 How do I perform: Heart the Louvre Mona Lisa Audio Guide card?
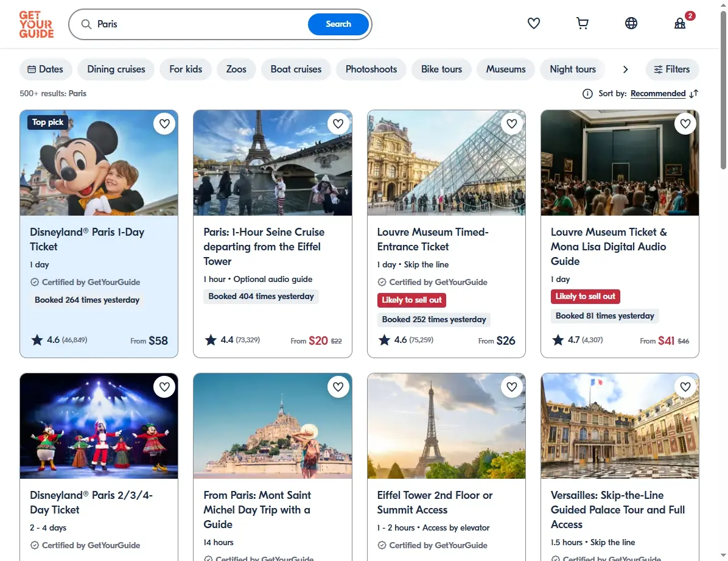(685, 124)
